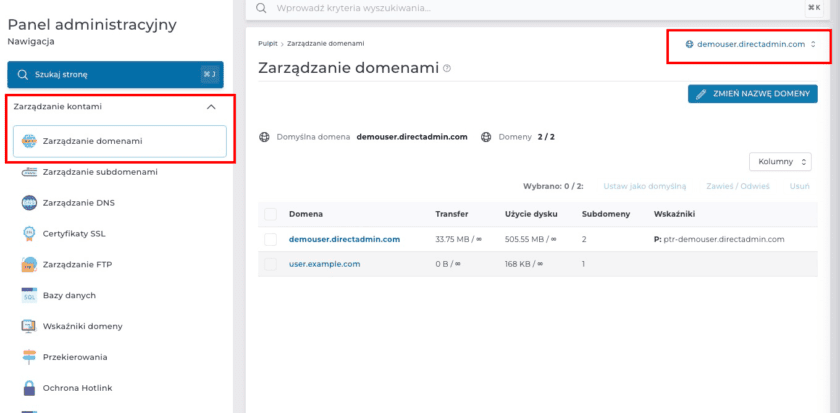Sort by the Subdomeny column header
This screenshot has height=413, width=840.
click(606, 214)
